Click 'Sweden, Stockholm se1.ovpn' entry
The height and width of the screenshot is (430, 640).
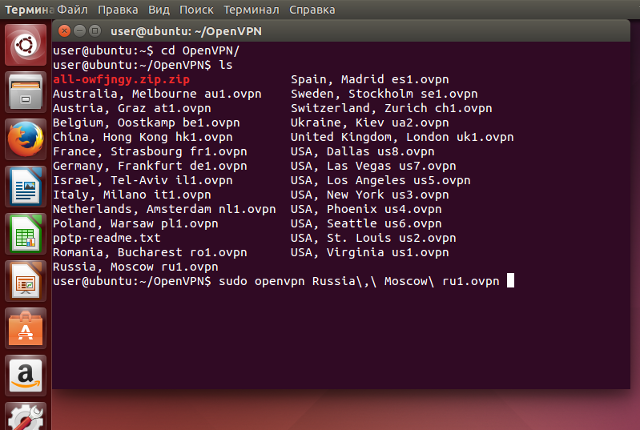[384, 94]
